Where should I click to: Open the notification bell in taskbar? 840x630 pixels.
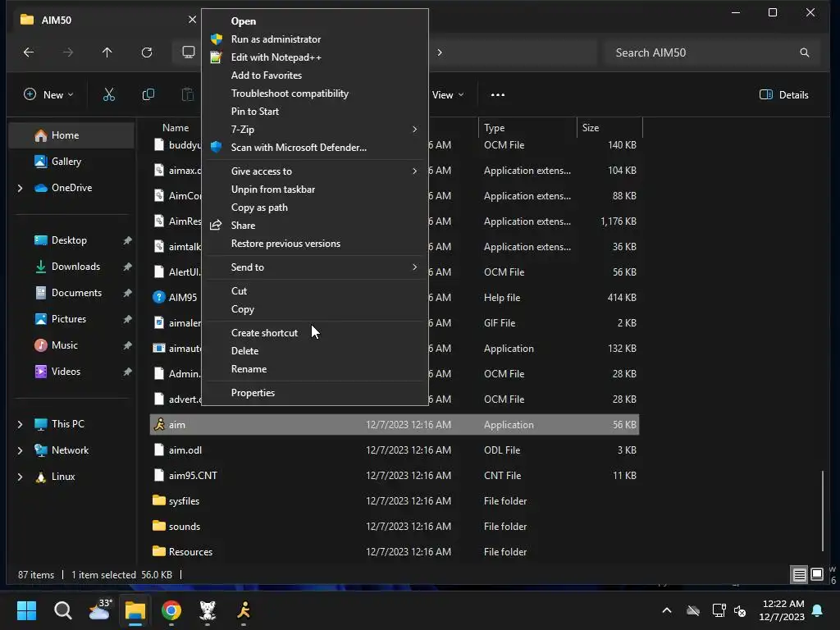(818, 610)
